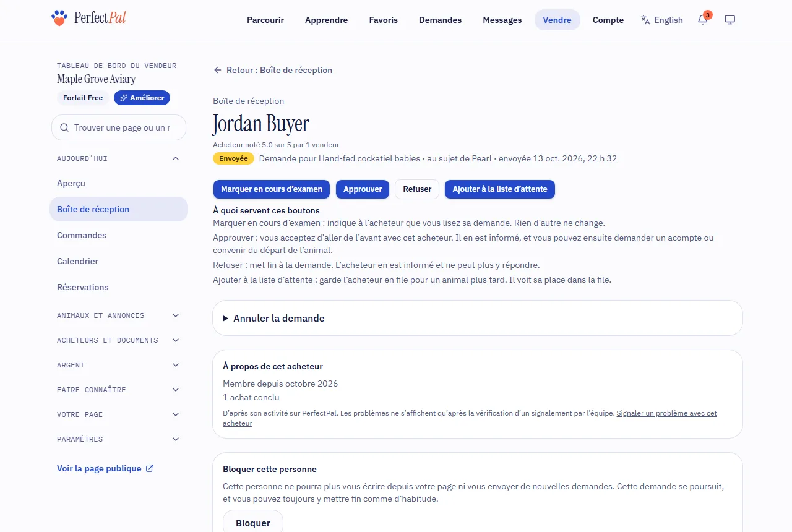Click the Envoyée status badge

[x=233, y=158]
